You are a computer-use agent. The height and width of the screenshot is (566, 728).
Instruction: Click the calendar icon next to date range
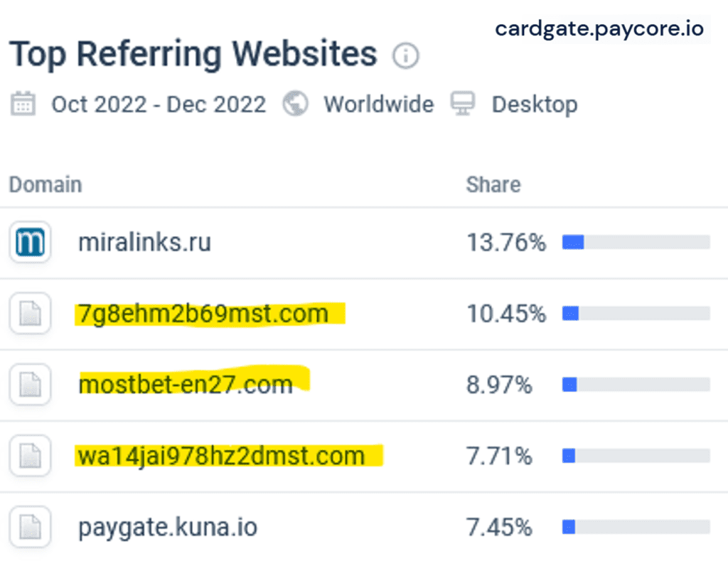(x=22, y=104)
